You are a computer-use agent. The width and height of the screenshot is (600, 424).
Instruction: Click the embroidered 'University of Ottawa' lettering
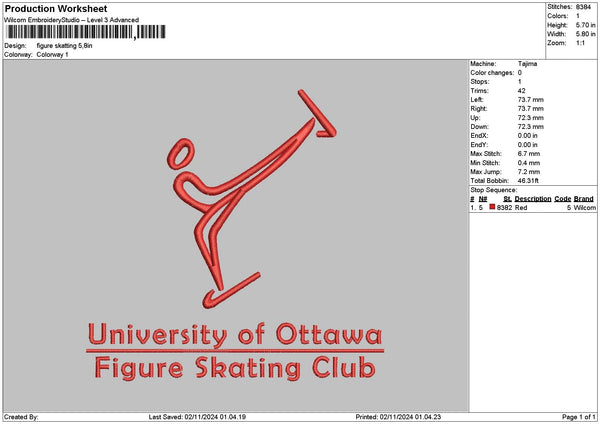point(235,335)
